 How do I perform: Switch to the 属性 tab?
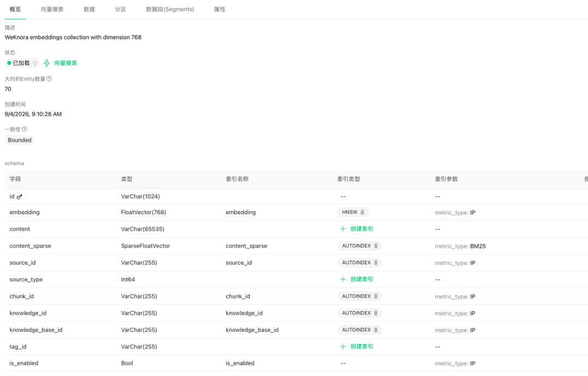point(220,9)
